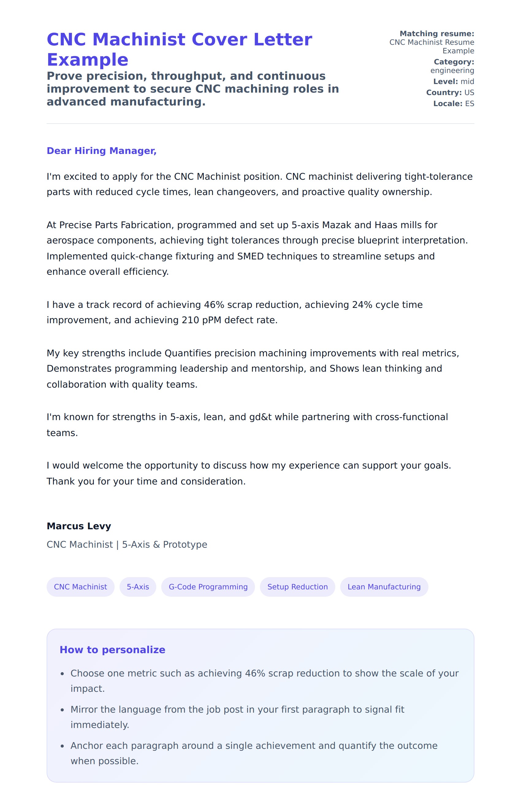521x812 pixels.
Task: Click the Matching resume label
Action: coord(437,33)
